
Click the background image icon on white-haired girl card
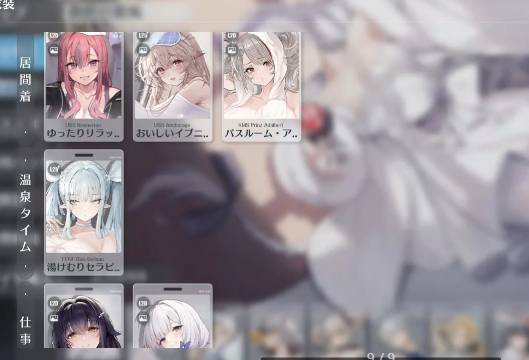pyautogui.click(x=143, y=317)
